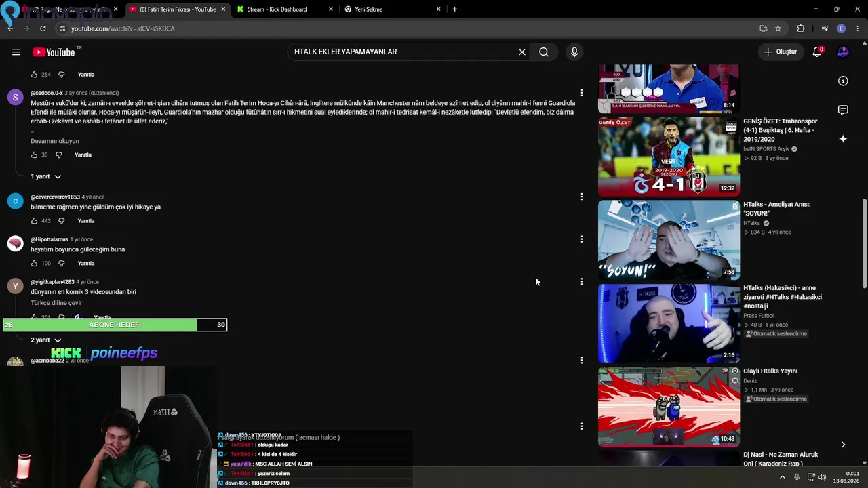Screen dimensions: 868x488
Task: Open options menu for @Hipottalamus comment
Action: click(581, 239)
